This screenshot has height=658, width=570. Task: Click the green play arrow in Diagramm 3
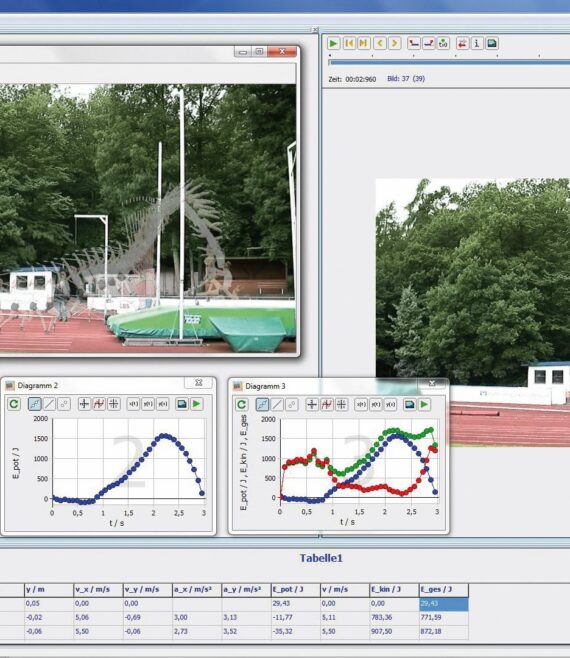(424, 405)
